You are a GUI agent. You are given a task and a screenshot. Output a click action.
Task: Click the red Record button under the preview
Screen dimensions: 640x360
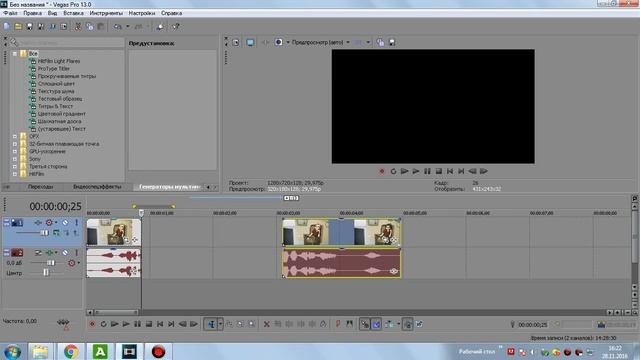pyautogui.click(x=382, y=171)
